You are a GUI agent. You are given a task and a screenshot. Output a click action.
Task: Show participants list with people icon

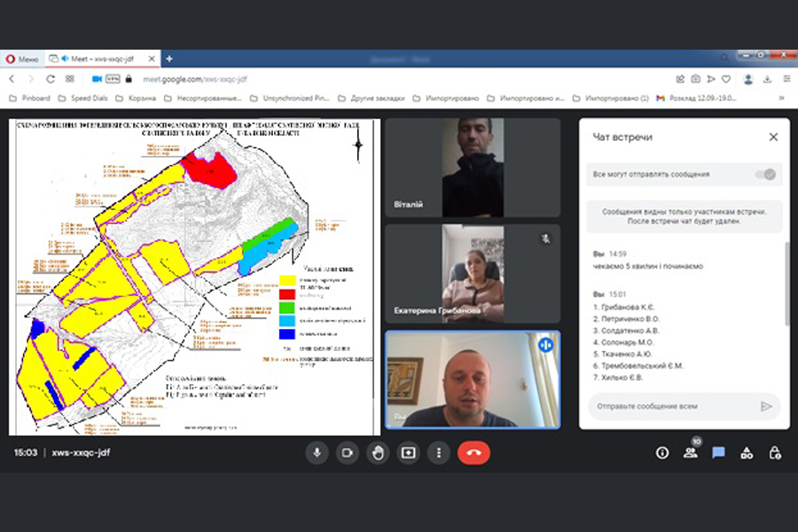tap(691, 452)
